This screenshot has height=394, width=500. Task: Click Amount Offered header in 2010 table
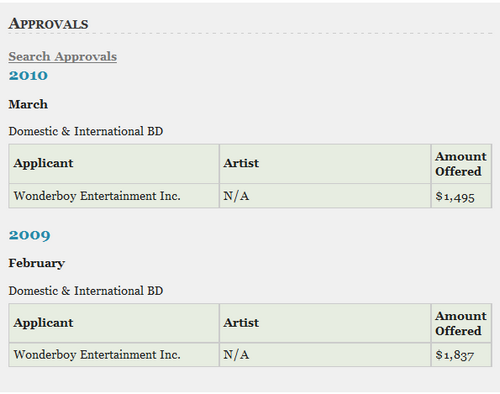click(461, 164)
